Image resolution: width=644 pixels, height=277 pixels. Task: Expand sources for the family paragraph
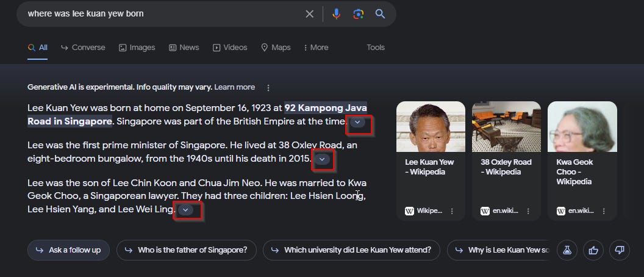pyautogui.click(x=185, y=210)
